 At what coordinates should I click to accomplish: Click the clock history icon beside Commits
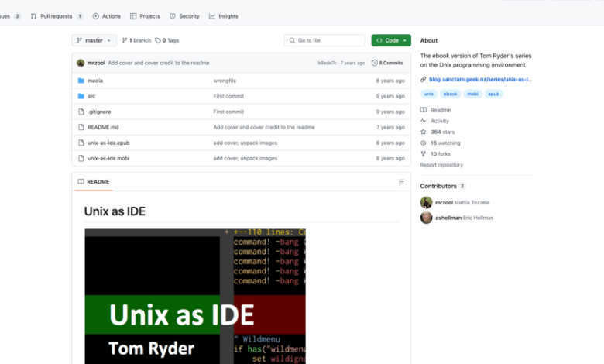375,63
